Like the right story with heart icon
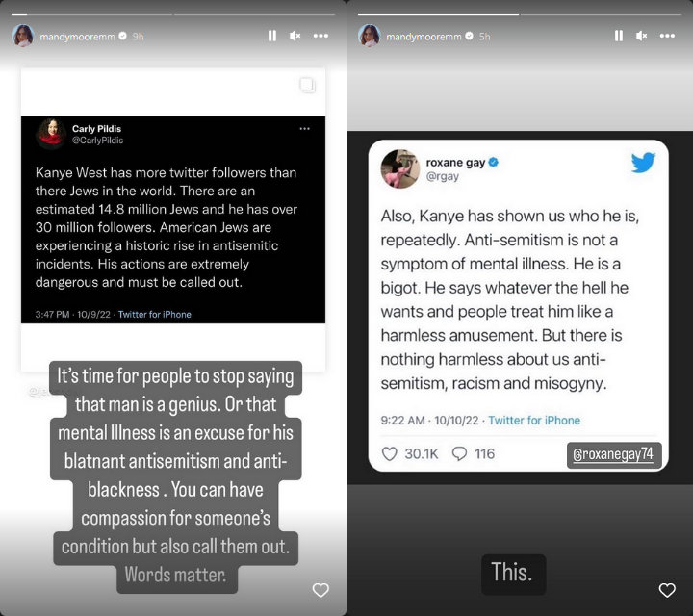Viewport: 693px width, 616px height. [667, 590]
